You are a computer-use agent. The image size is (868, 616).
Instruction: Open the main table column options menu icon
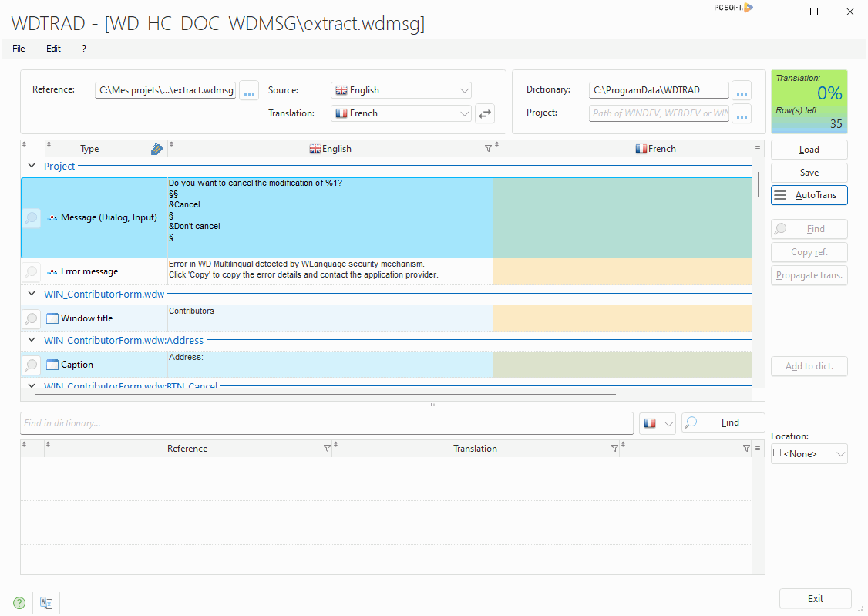pos(758,148)
